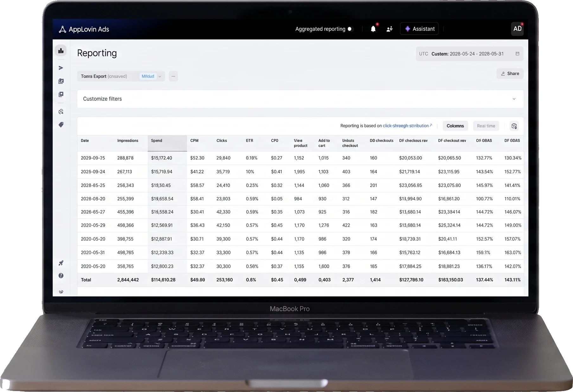Open the price tag sidebar icon
Screen dimensions: 573x392
point(61,125)
